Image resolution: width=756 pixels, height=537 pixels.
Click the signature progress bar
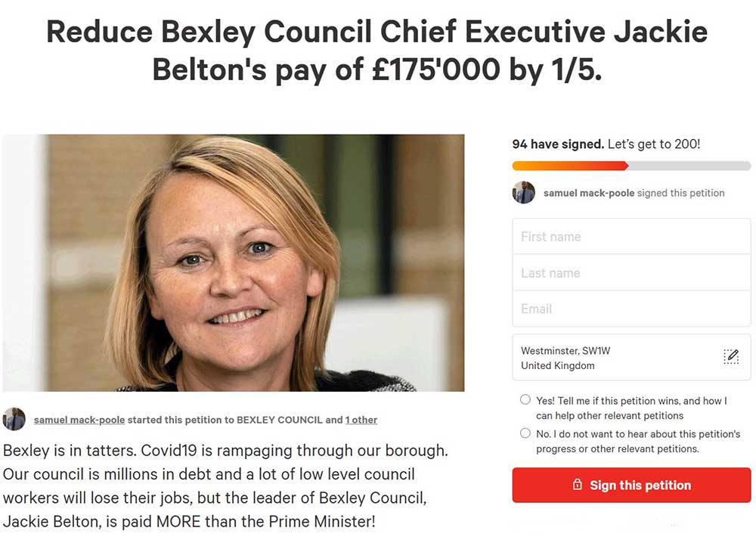click(631, 166)
